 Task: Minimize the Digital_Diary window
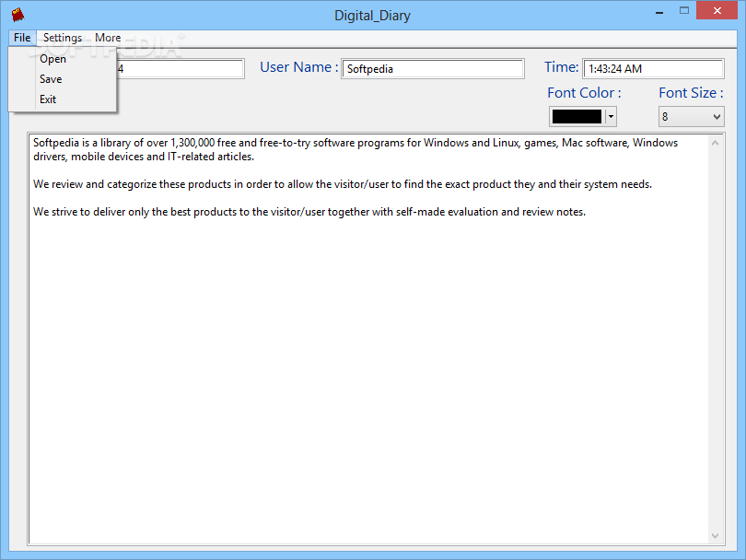click(659, 11)
